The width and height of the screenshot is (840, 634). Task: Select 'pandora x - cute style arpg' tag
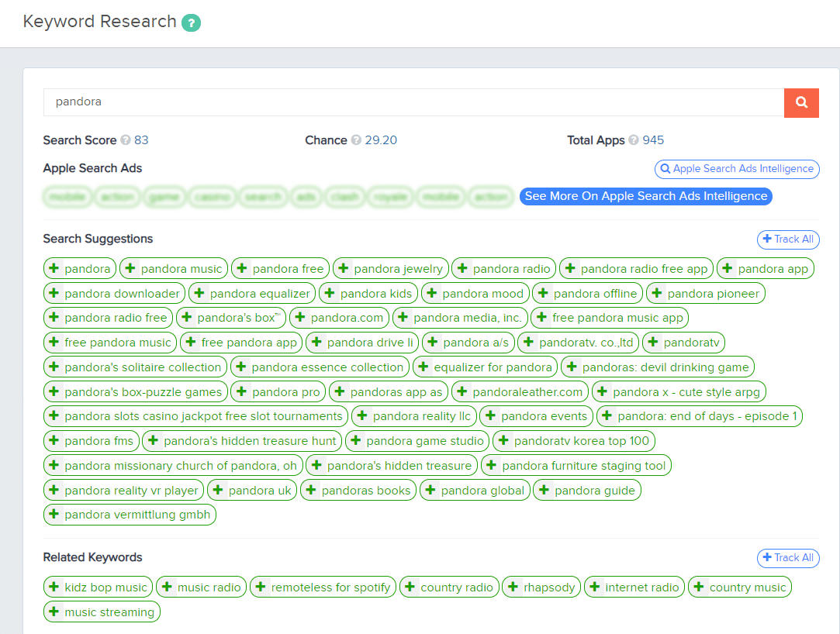(x=679, y=392)
